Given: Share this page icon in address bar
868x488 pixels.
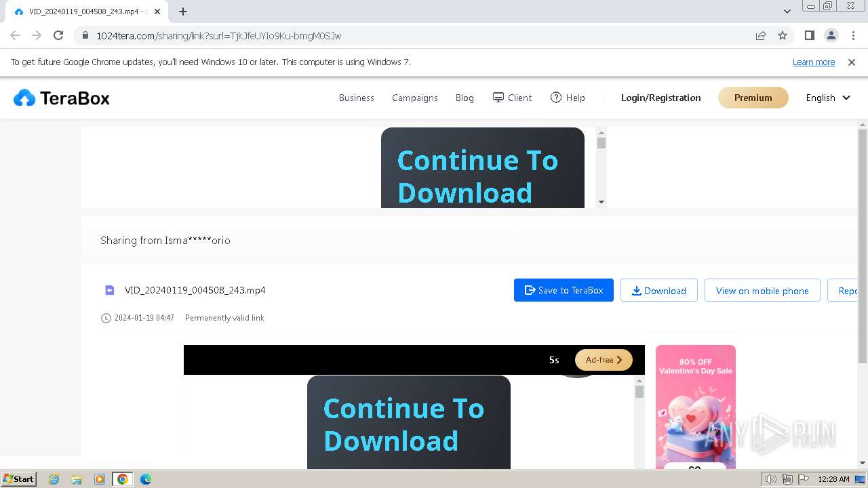Looking at the screenshot, I should click(x=761, y=36).
